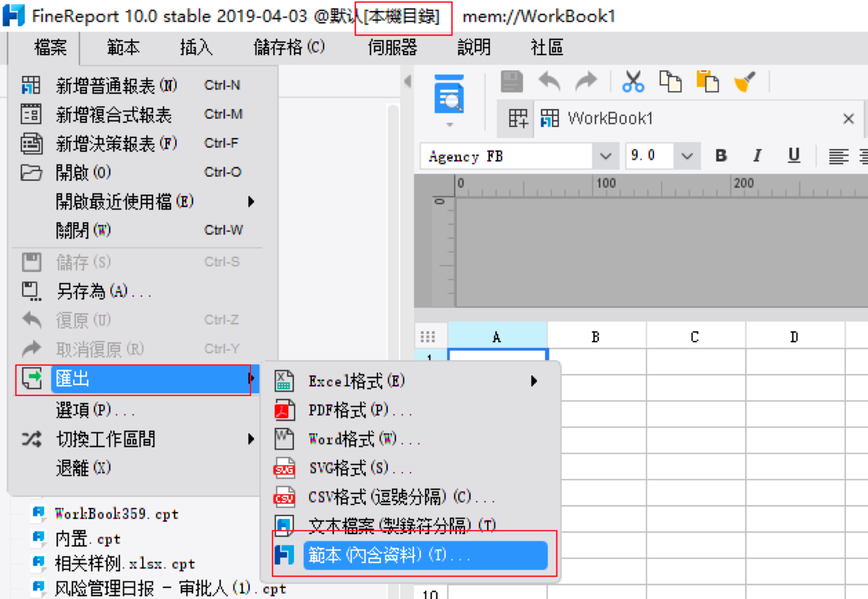Click the undo arrow toolbar icon
The image size is (868, 599).
(549, 82)
